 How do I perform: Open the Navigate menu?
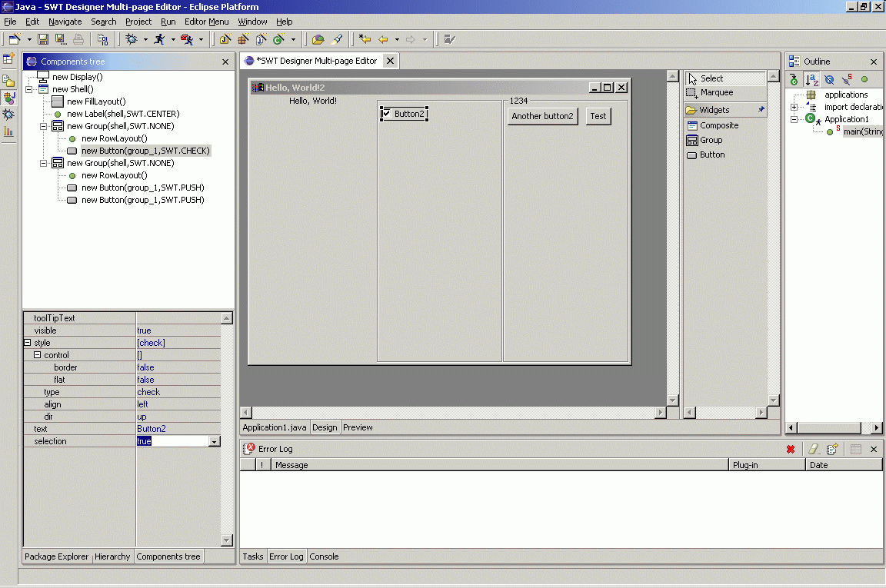point(65,22)
